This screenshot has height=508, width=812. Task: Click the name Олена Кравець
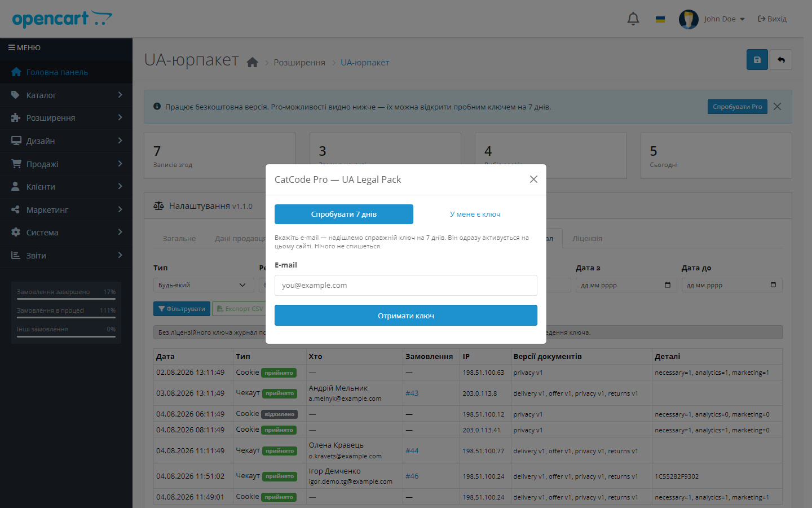[x=336, y=445]
